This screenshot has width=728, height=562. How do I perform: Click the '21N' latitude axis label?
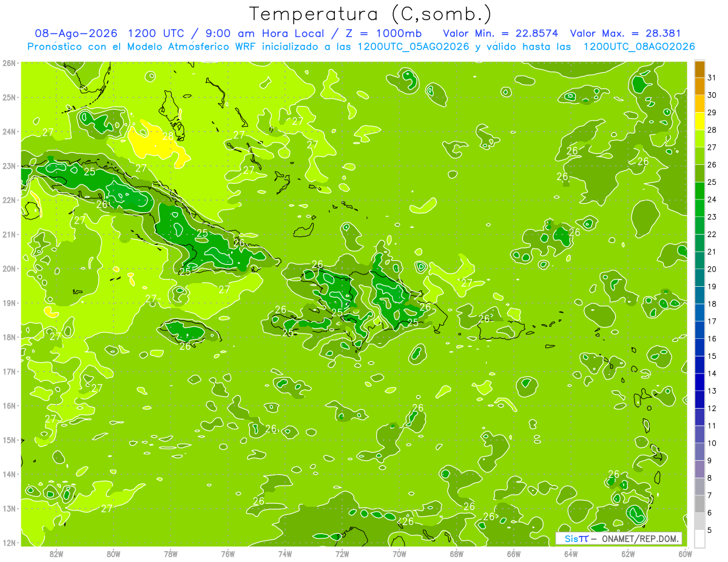(8, 234)
